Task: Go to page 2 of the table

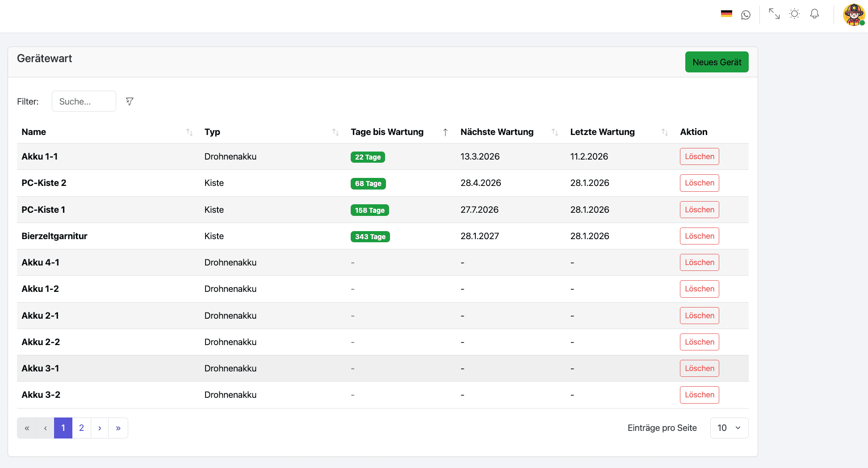Action: pyautogui.click(x=81, y=428)
